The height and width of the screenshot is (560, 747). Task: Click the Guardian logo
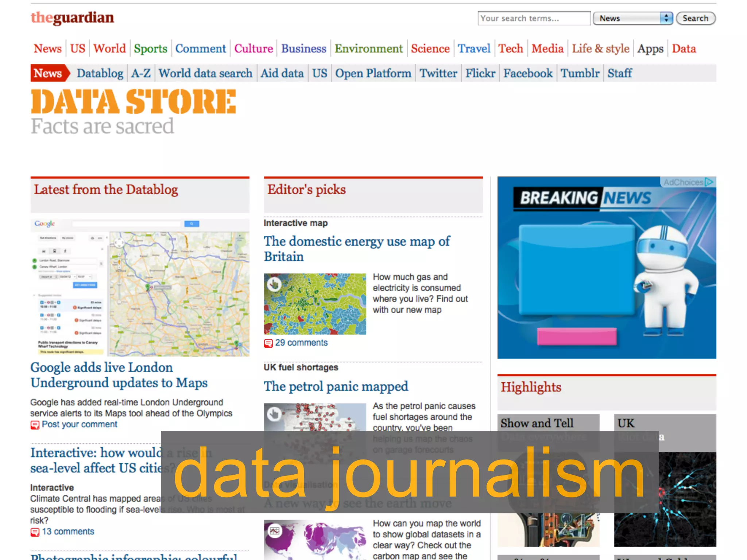tap(72, 18)
